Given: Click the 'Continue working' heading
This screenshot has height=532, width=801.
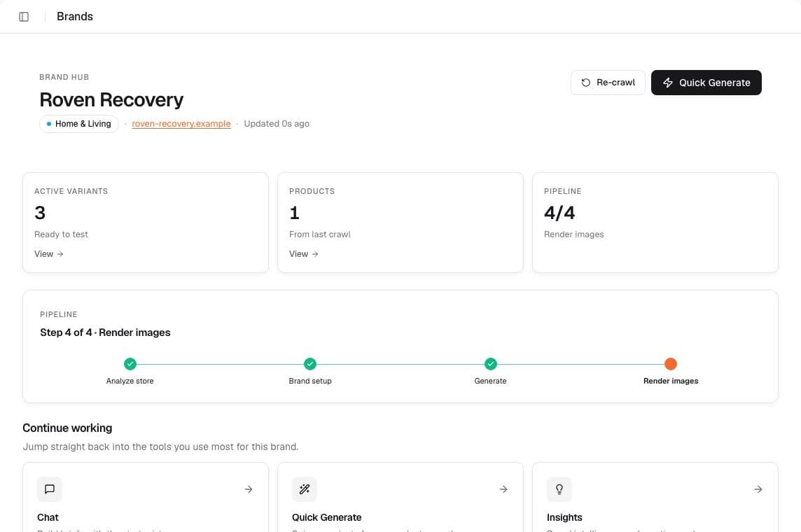Looking at the screenshot, I should 67,428.
